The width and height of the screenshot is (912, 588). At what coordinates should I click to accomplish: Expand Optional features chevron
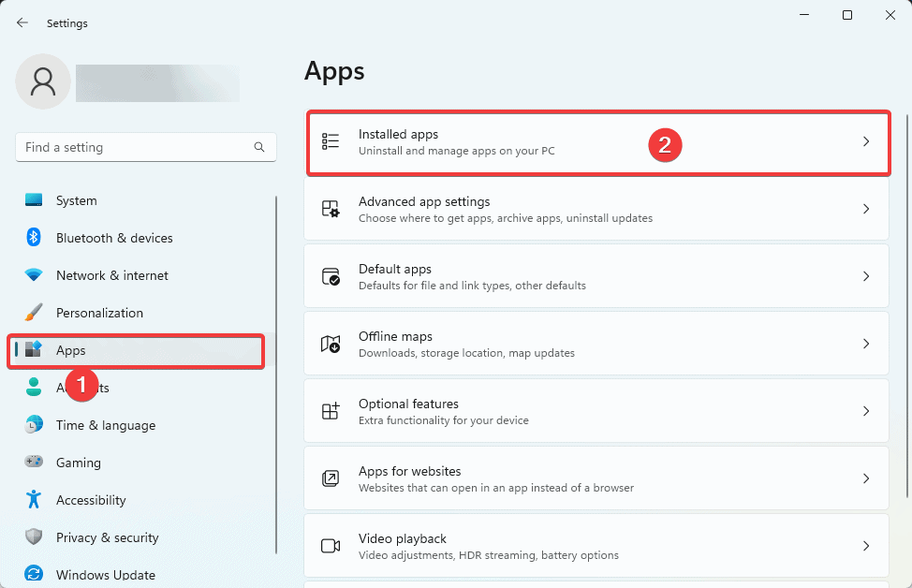866,411
